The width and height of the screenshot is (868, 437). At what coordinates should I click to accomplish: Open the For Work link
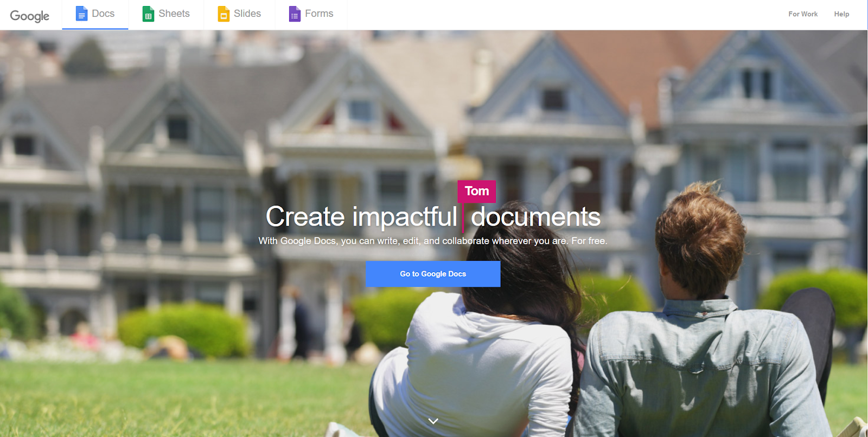coord(803,14)
